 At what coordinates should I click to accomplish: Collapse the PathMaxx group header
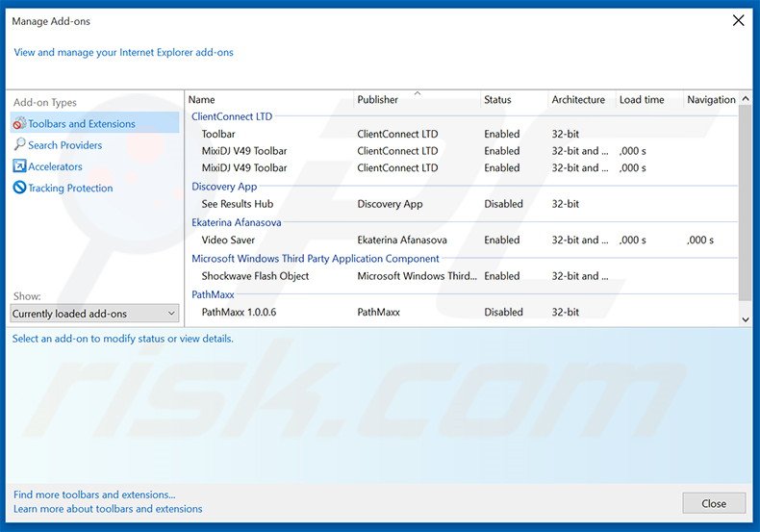(213, 294)
